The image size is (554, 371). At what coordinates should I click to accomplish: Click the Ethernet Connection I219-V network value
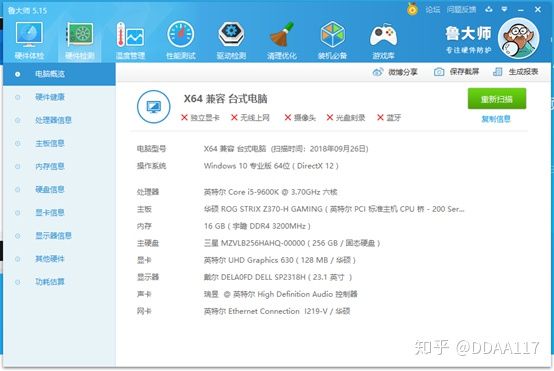click(x=277, y=311)
